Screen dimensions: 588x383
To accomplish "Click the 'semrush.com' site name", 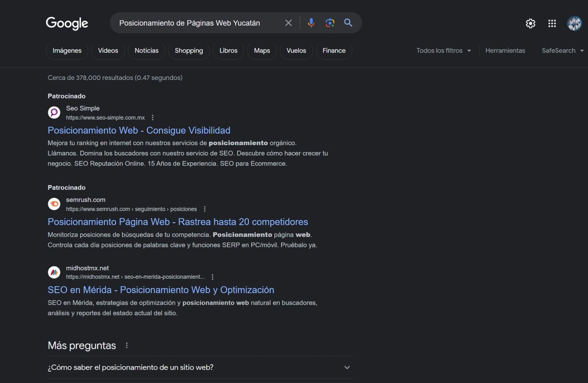I will tap(86, 200).
